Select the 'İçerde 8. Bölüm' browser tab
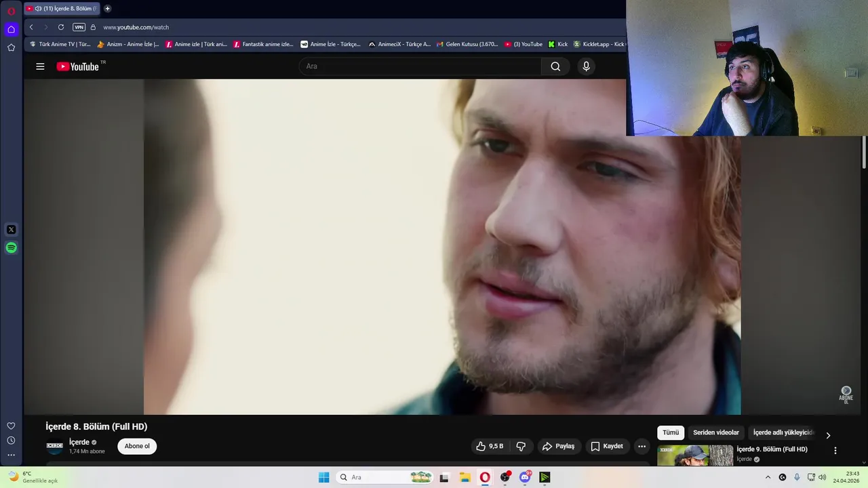 (61, 9)
